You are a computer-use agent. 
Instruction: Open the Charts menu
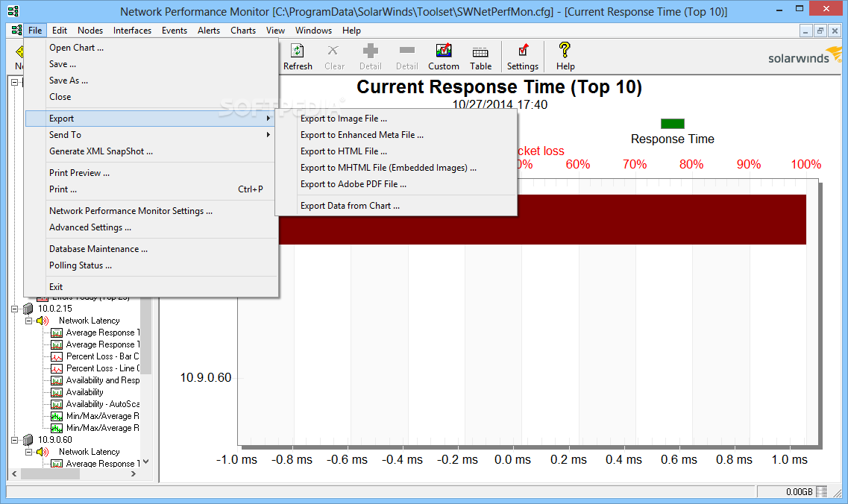coord(243,31)
